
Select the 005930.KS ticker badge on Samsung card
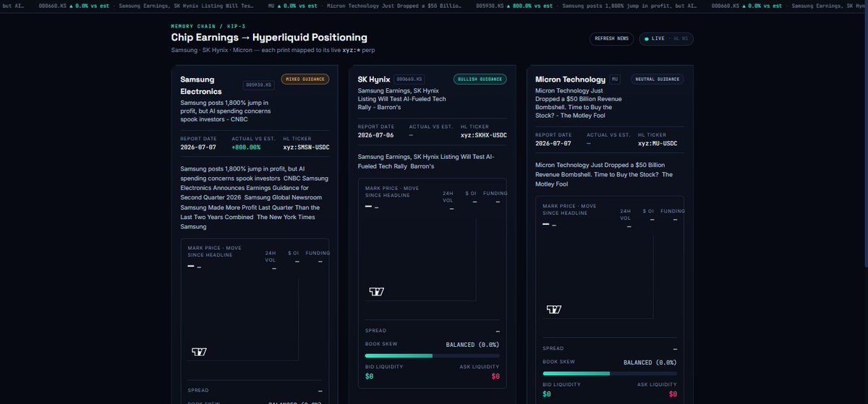point(258,85)
